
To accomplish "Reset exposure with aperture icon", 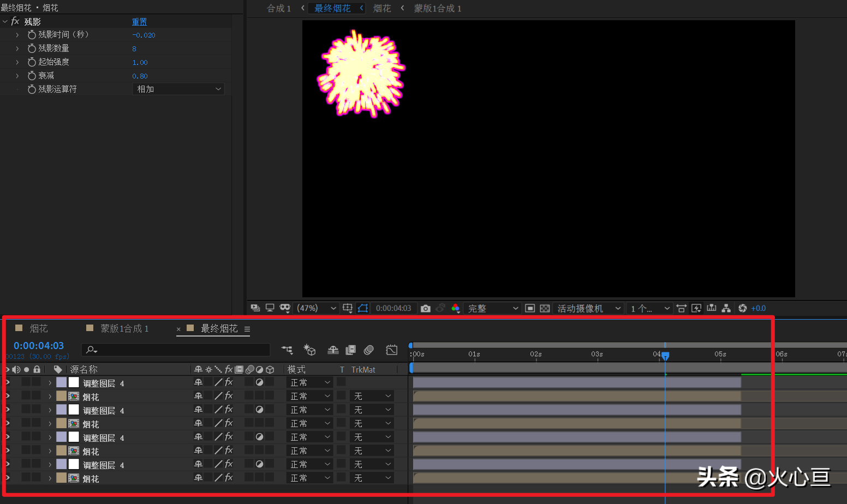I will point(742,308).
